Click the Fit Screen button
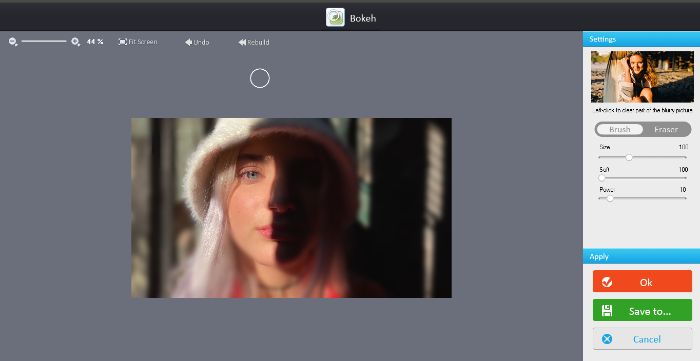This screenshot has height=361, width=700. pyautogui.click(x=138, y=42)
